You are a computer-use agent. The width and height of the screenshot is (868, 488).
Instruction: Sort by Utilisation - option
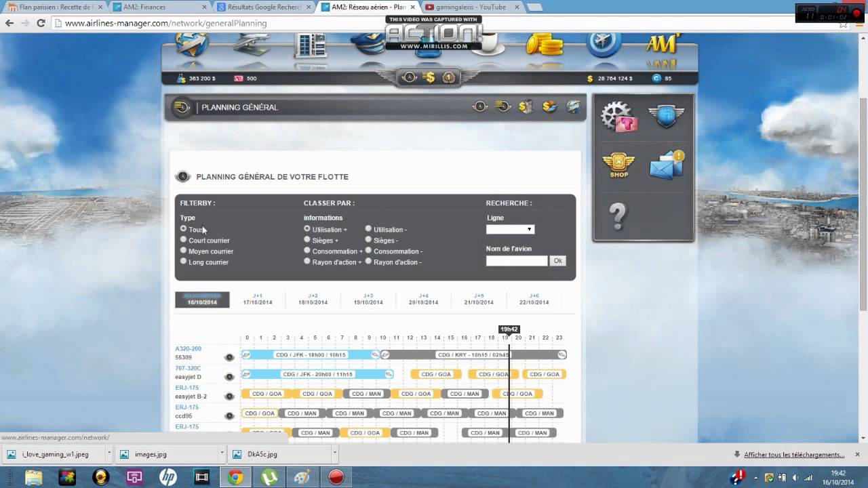368,229
